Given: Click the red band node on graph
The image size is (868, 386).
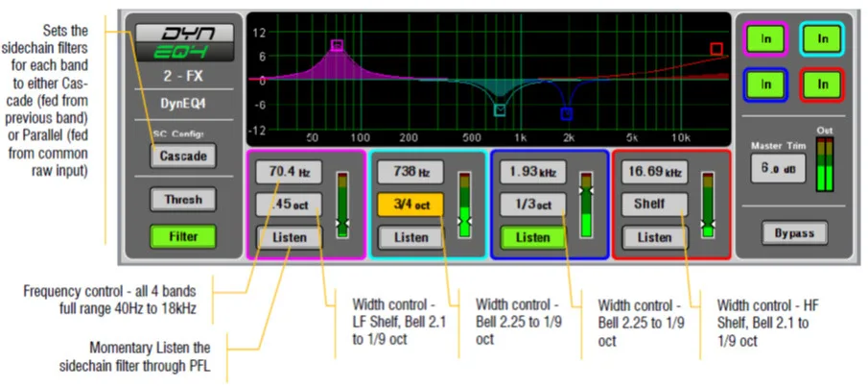Looking at the screenshot, I should tap(716, 49).
